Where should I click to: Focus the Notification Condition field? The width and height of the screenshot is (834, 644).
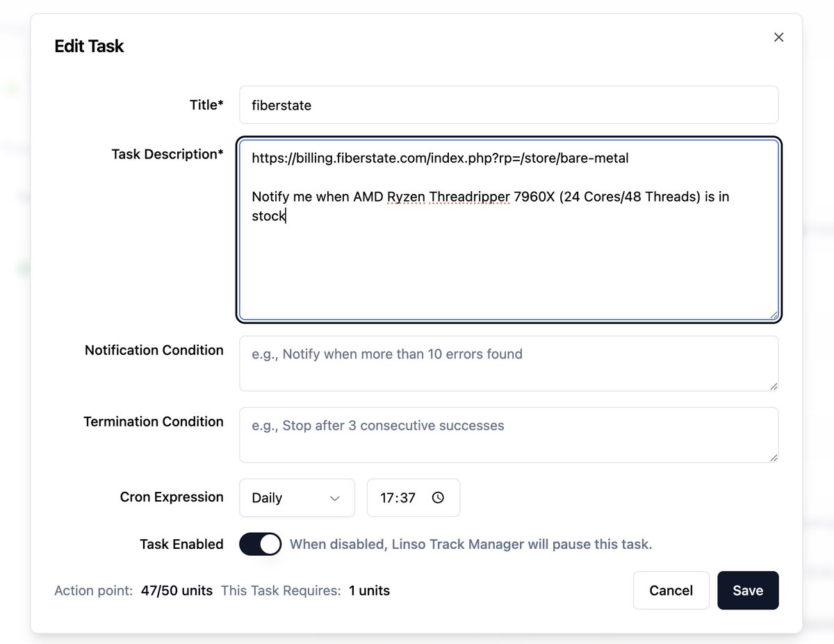(x=509, y=363)
